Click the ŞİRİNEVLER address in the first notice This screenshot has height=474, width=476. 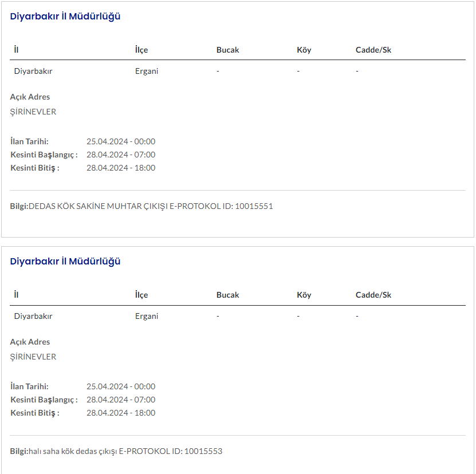(33, 112)
